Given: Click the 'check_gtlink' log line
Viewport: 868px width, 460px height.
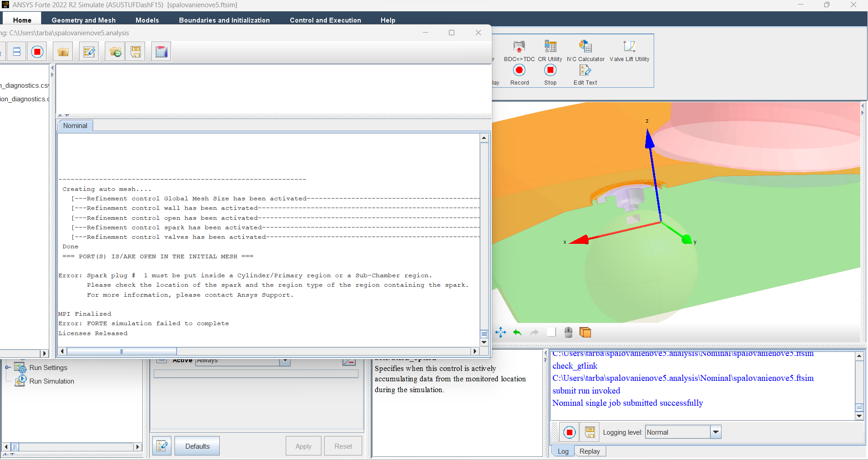Looking at the screenshot, I should (575, 366).
